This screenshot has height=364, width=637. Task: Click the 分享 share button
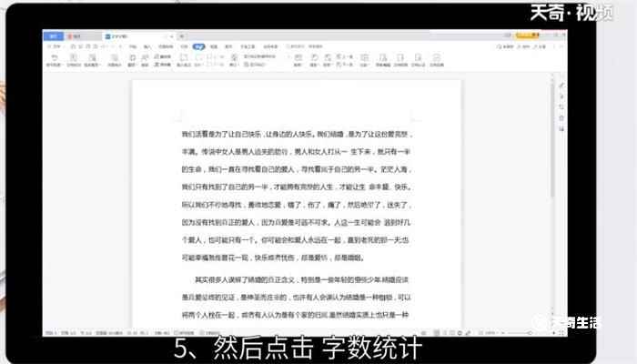[541, 46]
